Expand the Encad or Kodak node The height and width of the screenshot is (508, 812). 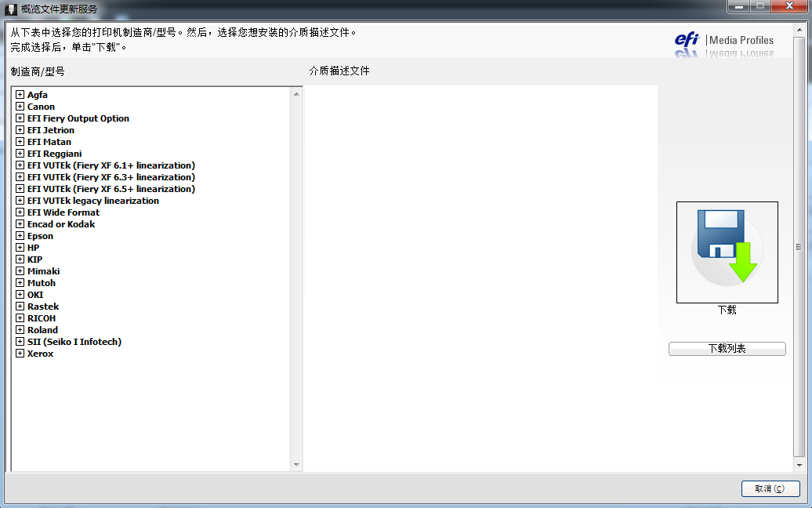[x=20, y=223]
